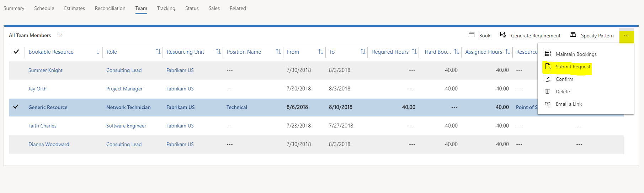Click the Confirm menu icon
The image size is (644, 193).
[548, 79]
